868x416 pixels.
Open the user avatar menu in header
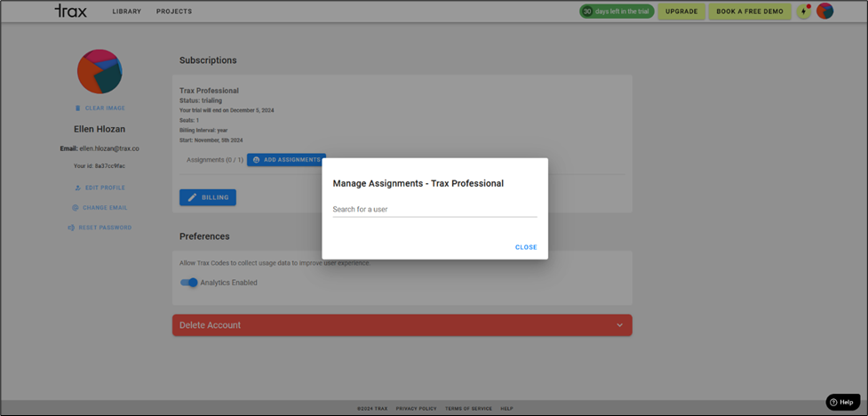pyautogui.click(x=824, y=11)
